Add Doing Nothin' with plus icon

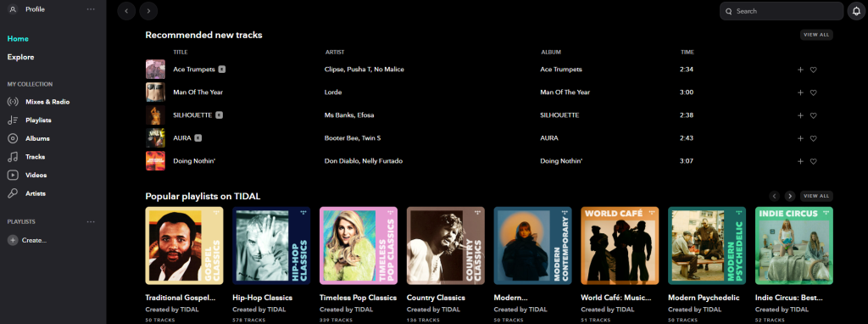(800, 161)
